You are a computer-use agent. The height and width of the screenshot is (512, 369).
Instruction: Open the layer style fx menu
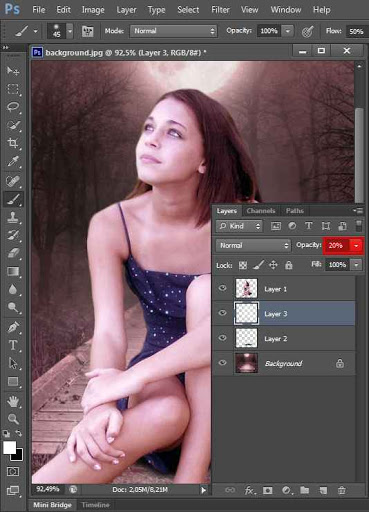coord(249,490)
